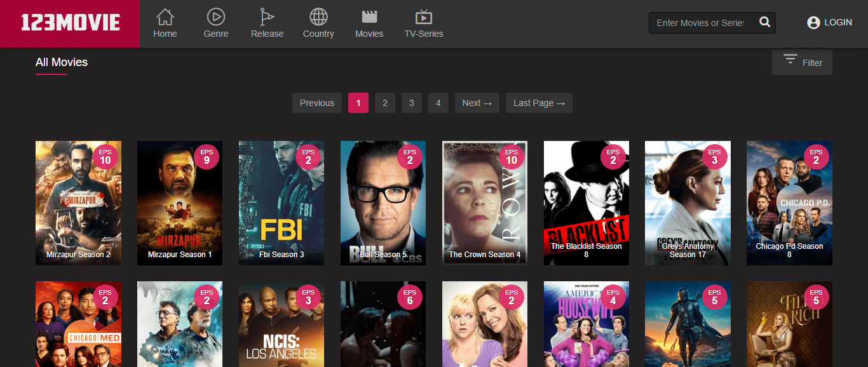Click EPS 2 badge on The Blacklist Season 8
Viewport: 868px width, 367px height.
coord(613,157)
